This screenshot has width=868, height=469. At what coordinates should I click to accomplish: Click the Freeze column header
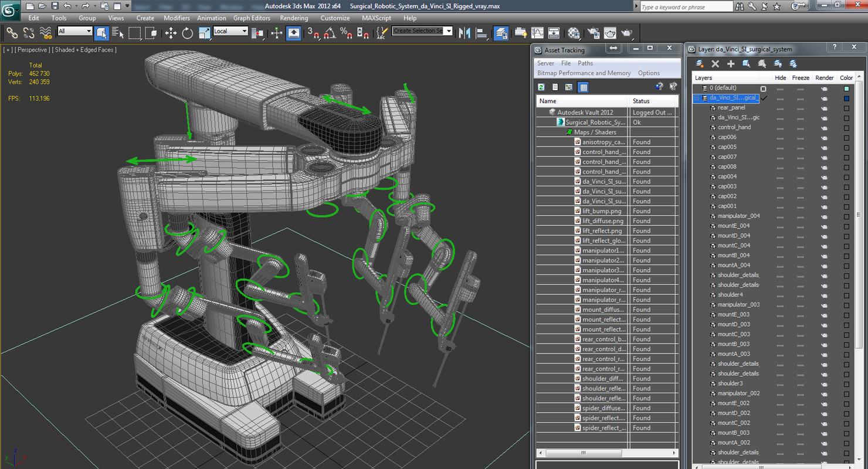pyautogui.click(x=801, y=78)
